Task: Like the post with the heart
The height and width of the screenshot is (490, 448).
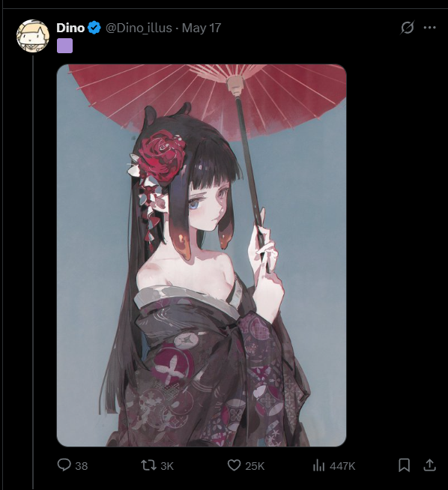Action: [234, 465]
